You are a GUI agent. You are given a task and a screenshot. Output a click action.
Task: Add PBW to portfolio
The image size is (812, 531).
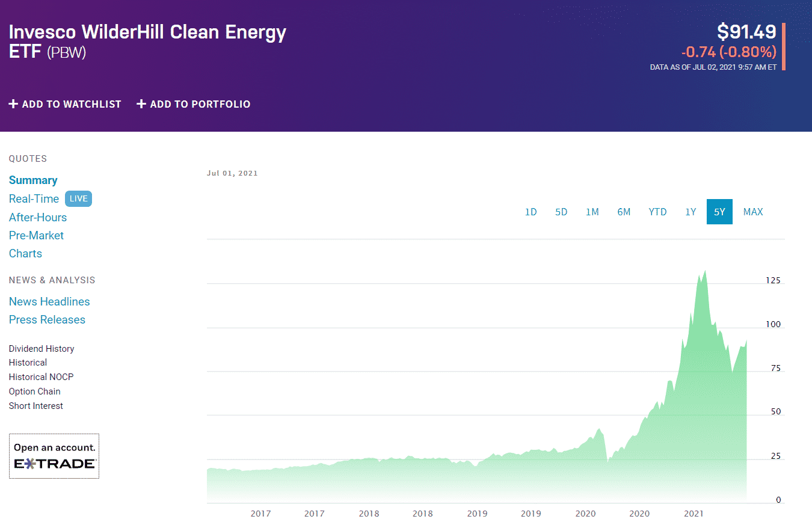point(194,104)
